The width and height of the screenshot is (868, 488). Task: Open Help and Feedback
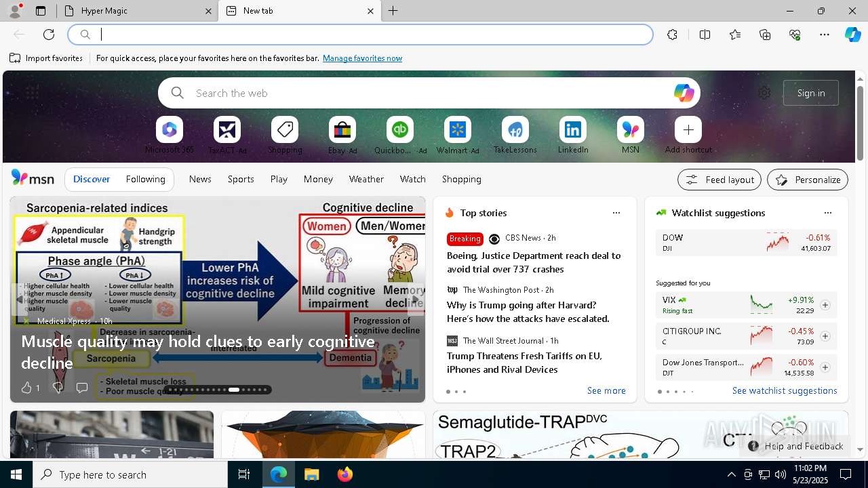(x=795, y=446)
